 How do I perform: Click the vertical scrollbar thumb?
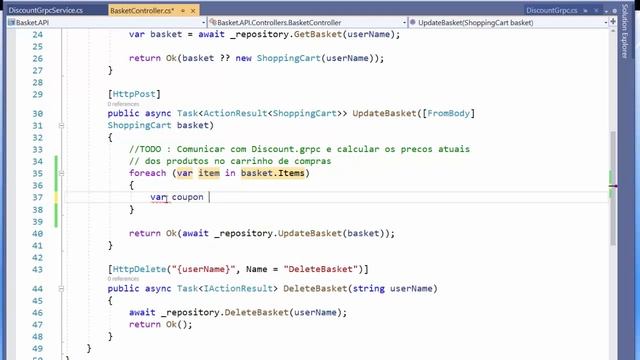613,188
